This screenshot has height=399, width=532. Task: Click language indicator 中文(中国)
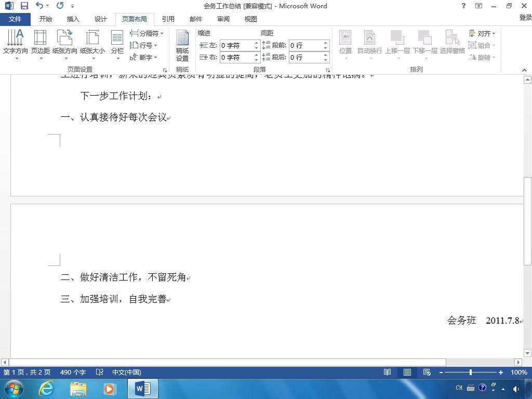[127, 372]
